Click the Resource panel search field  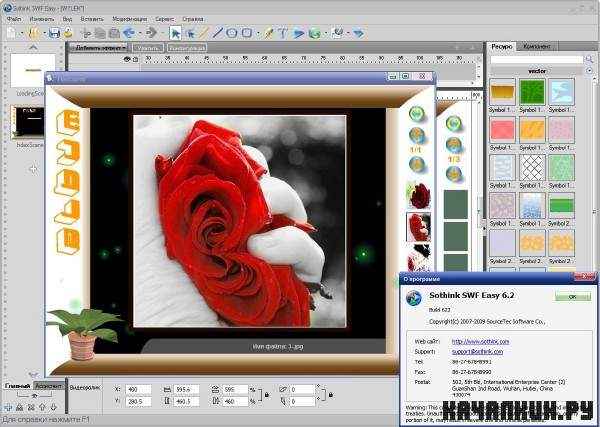(x=537, y=60)
